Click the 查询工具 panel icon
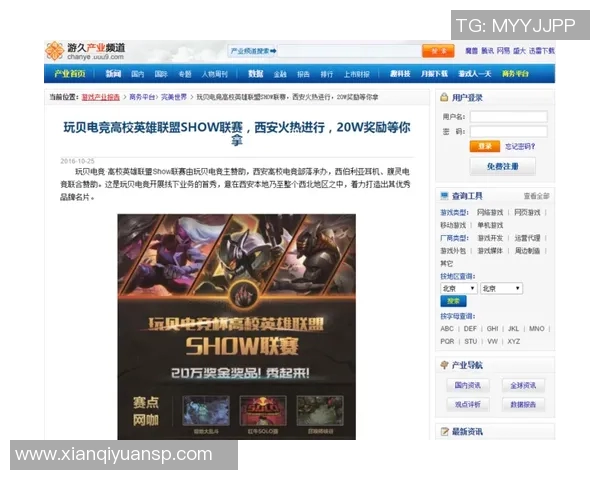The image size is (600, 480). [x=444, y=196]
